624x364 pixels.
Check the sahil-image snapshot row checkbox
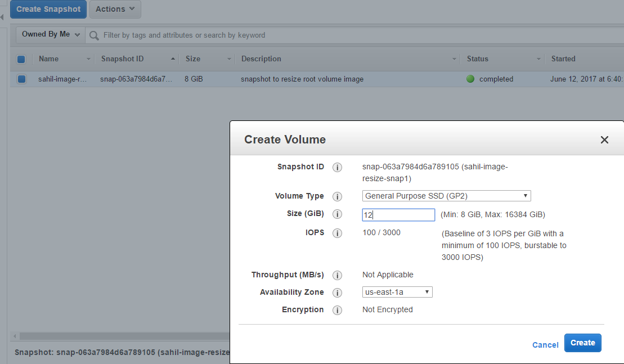[x=21, y=79]
